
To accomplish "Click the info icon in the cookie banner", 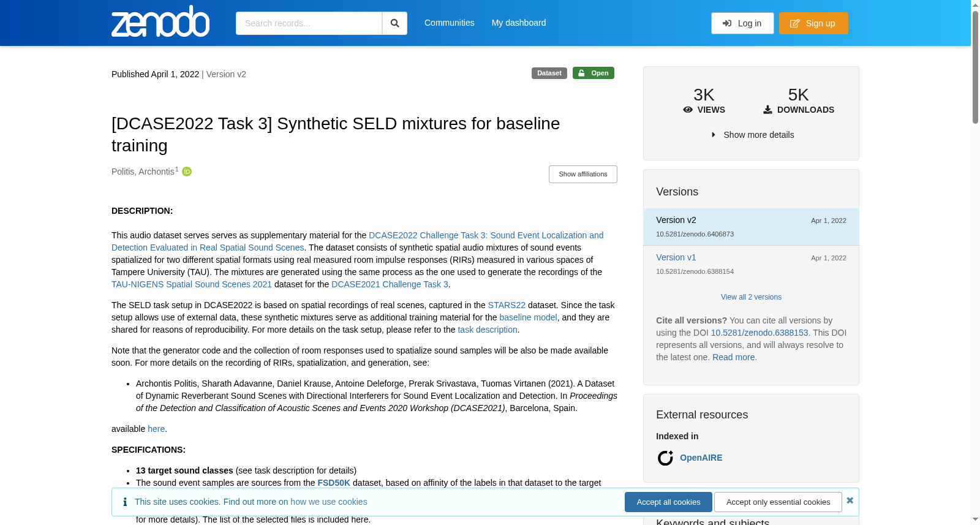I will 125,502.
